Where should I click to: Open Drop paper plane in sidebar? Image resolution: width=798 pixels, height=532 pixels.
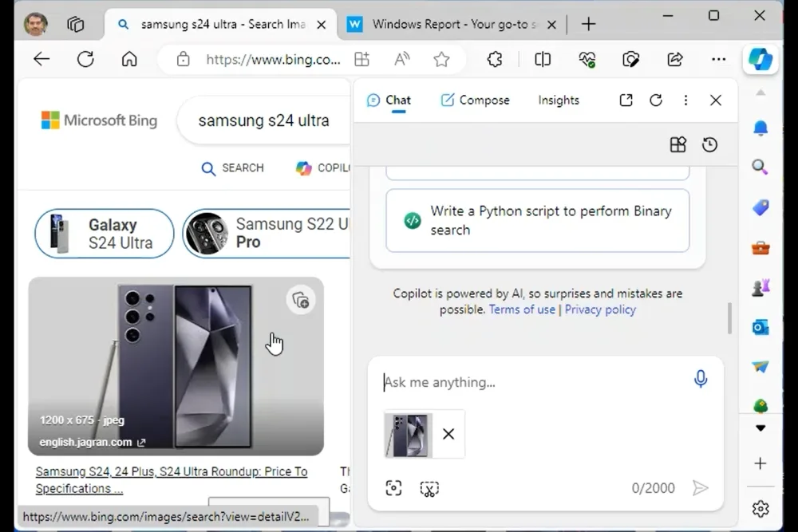[x=760, y=367]
